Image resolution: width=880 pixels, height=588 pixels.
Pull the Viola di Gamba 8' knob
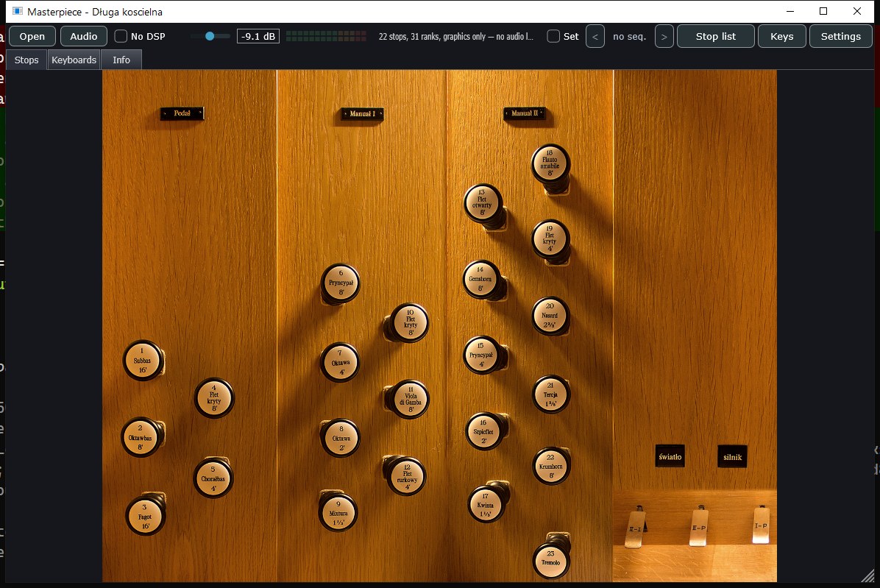tap(410, 400)
